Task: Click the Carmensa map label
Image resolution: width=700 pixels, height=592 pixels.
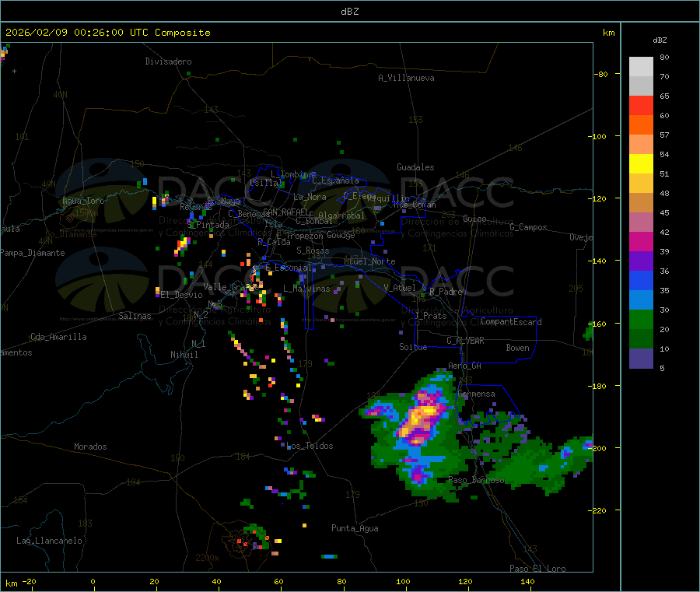Action: [x=476, y=394]
